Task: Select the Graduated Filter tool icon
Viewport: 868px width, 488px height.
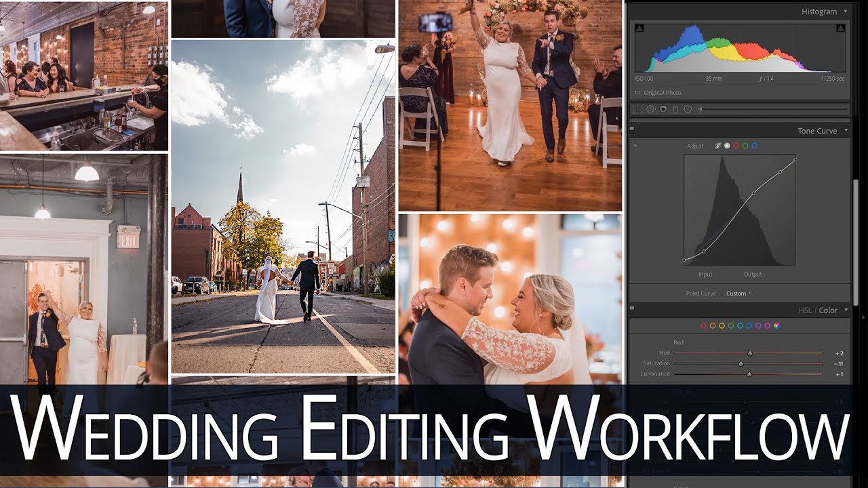Action: coord(675,109)
